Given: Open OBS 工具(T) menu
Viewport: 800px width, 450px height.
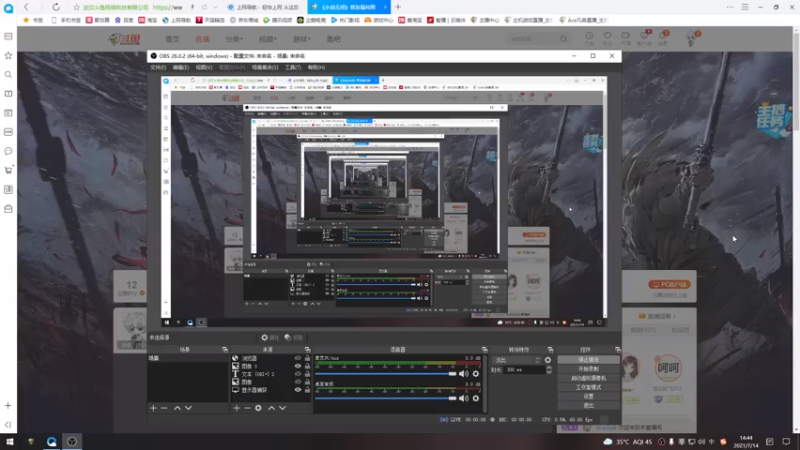Looking at the screenshot, I should coord(293,67).
